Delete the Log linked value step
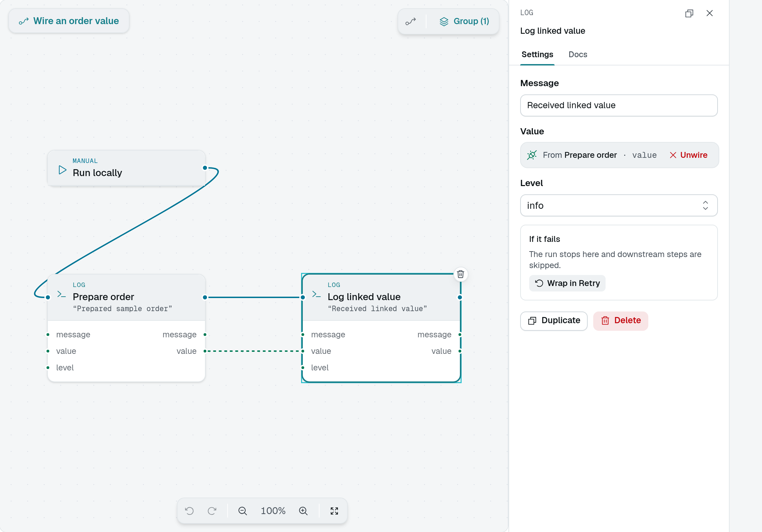Image resolution: width=762 pixels, height=532 pixels. 621,321
